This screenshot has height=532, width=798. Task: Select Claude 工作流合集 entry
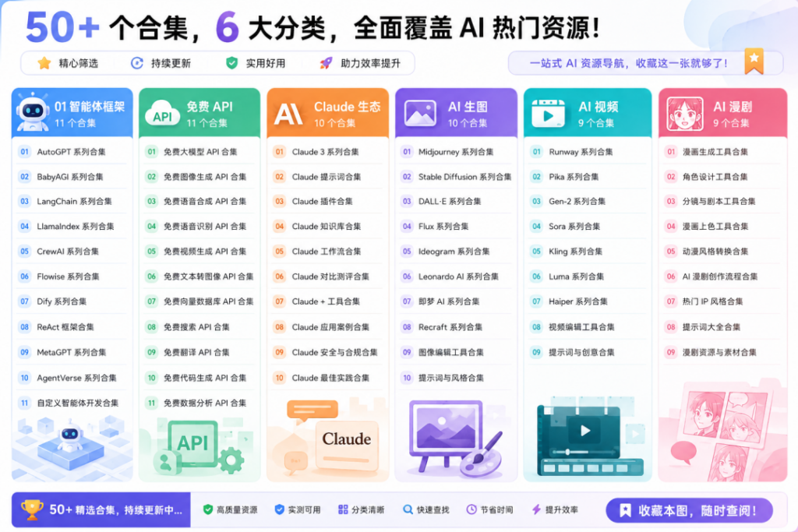(328, 252)
